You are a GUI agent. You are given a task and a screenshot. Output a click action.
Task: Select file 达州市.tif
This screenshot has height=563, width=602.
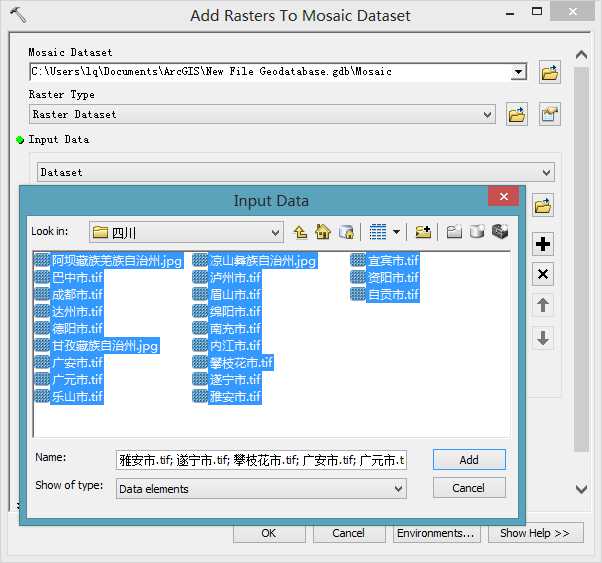pos(69,311)
